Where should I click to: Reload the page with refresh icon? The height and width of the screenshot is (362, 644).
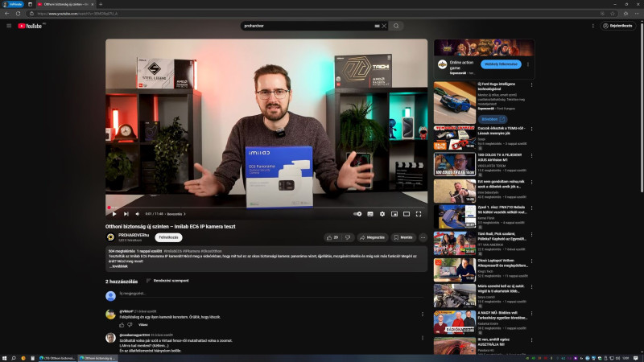(x=18, y=14)
